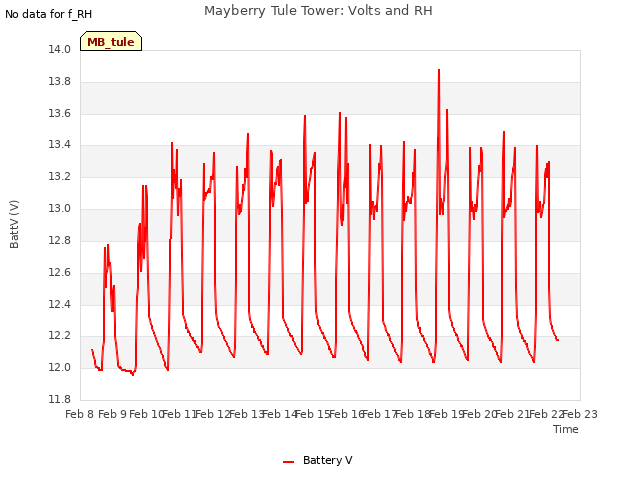Image resolution: width=640 pixels, height=480 pixels.
Task: Click the Time axis label
Action: 566,429
